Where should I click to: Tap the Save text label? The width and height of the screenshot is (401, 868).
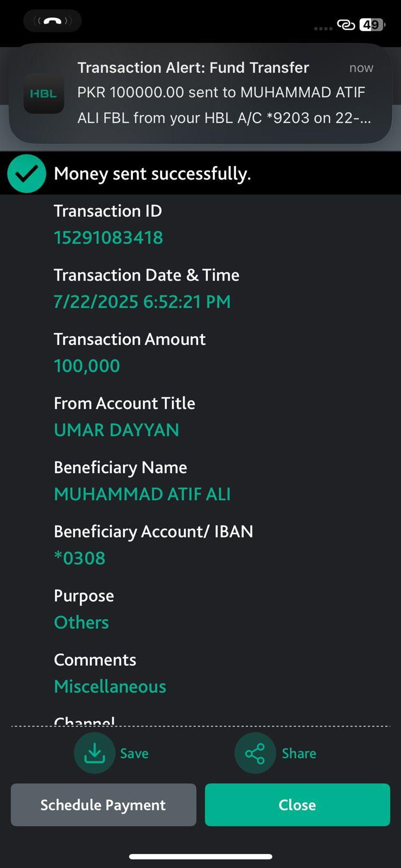tap(134, 754)
